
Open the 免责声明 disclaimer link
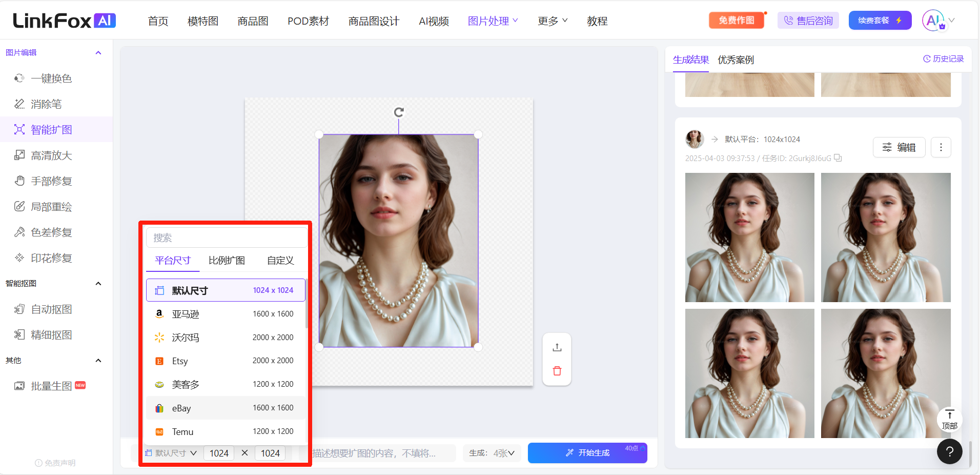point(55,463)
